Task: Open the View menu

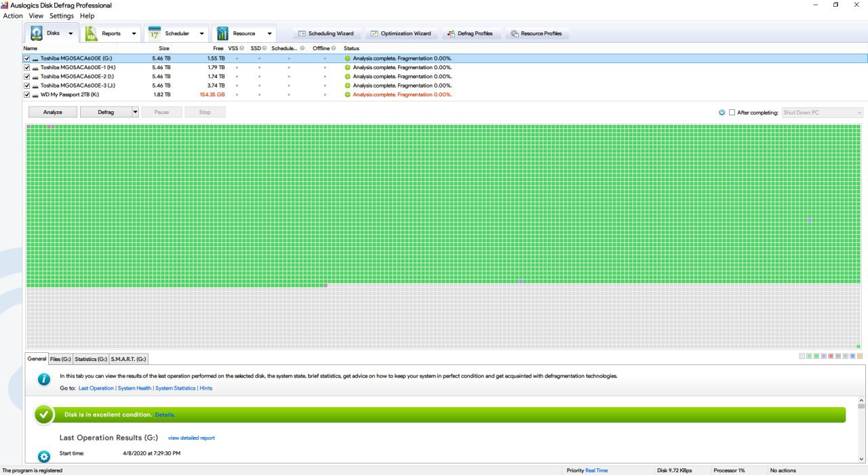Action: click(x=36, y=16)
